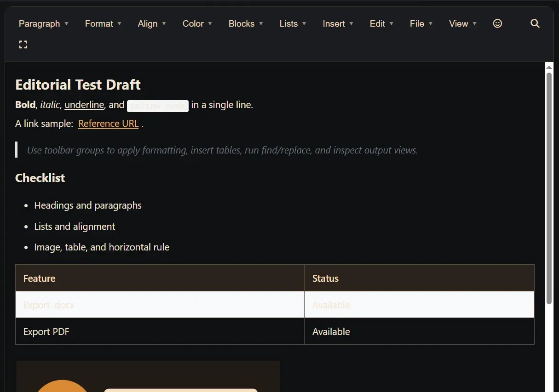Screen dimensions: 559x392
Task: Click list item Lists and alignment
Action: [x=75, y=227]
